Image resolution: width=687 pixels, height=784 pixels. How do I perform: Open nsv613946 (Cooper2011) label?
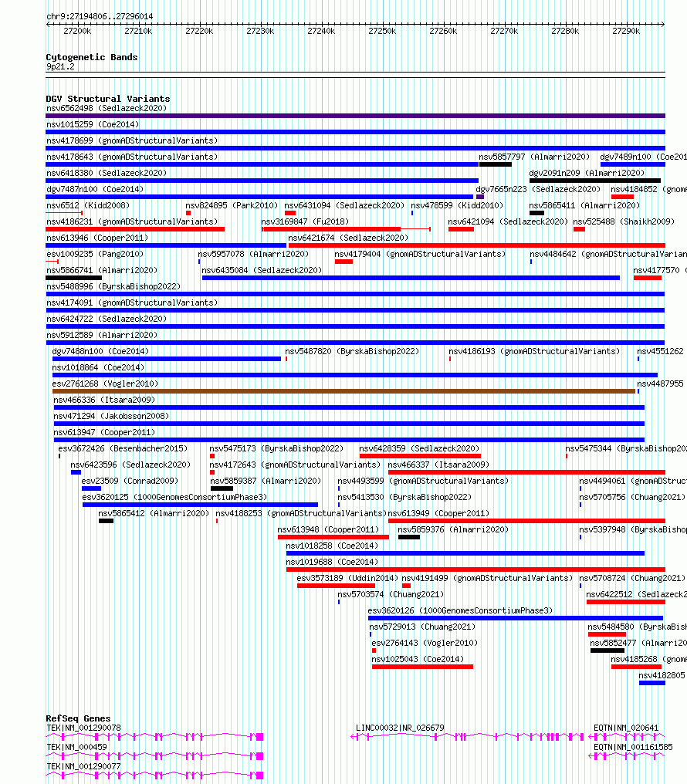click(97, 238)
